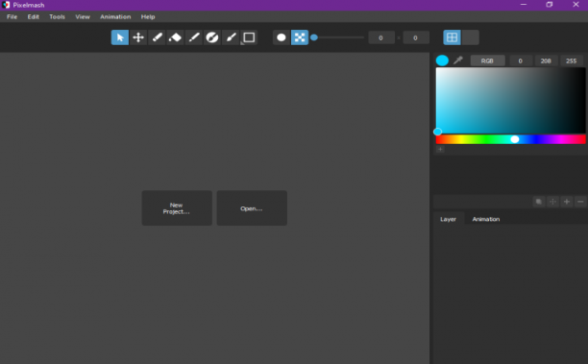
Task: Open the File menu
Action: pyautogui.click(x=12, y=17)
